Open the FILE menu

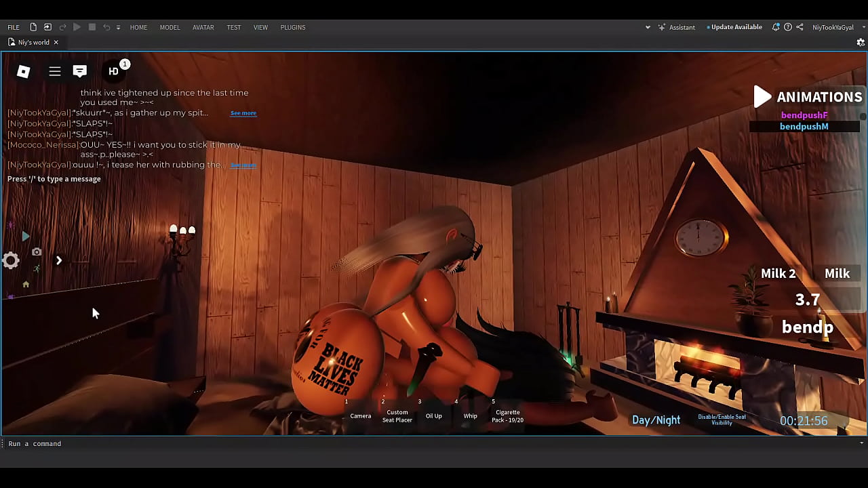pyautogui.click(x=14, y=27)
